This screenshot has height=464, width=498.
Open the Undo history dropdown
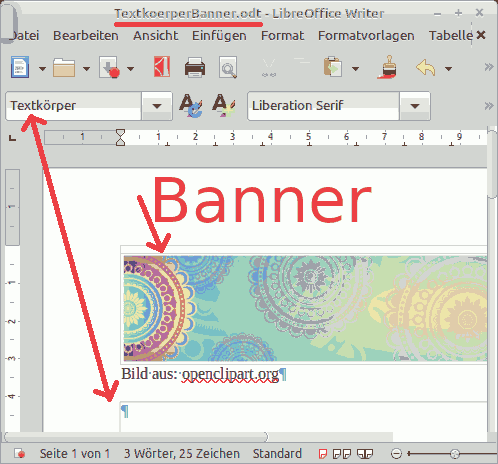(x=449, y=69)
